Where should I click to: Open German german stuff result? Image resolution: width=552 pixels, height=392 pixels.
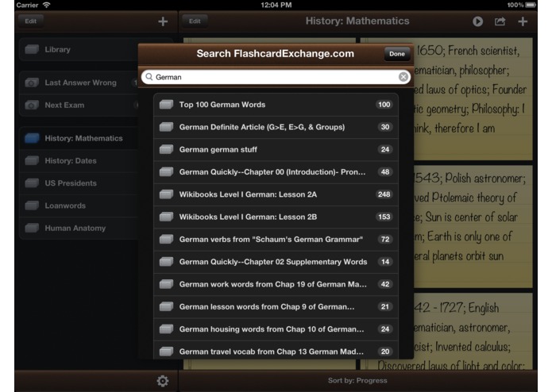click(276, 149)
